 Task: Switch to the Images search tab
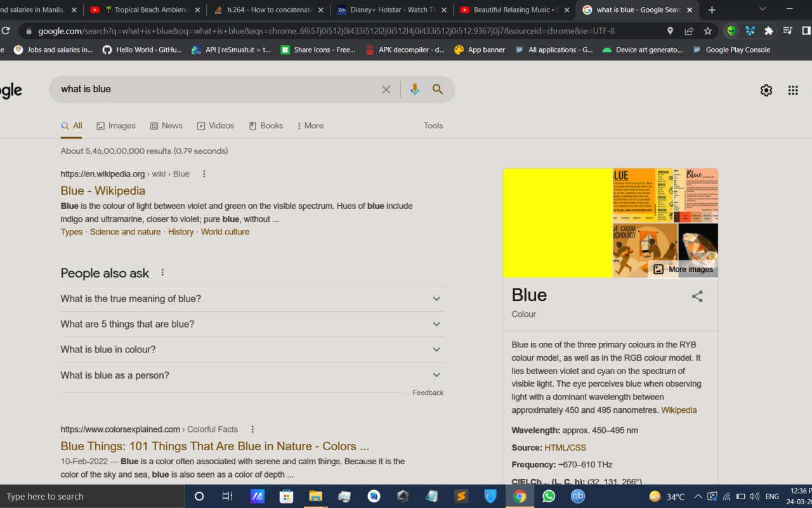pyautogui.click(x=115, y=125)
